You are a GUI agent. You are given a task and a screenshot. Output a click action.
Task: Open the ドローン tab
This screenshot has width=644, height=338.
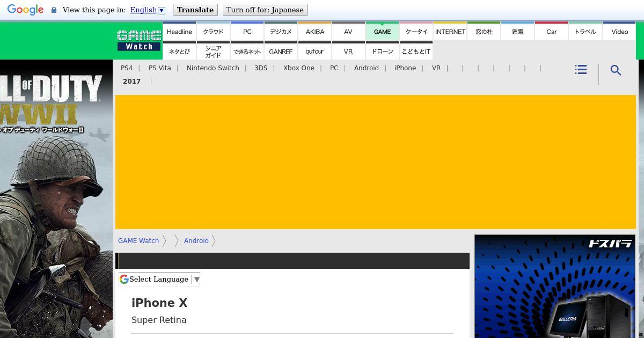pos(382,52)
